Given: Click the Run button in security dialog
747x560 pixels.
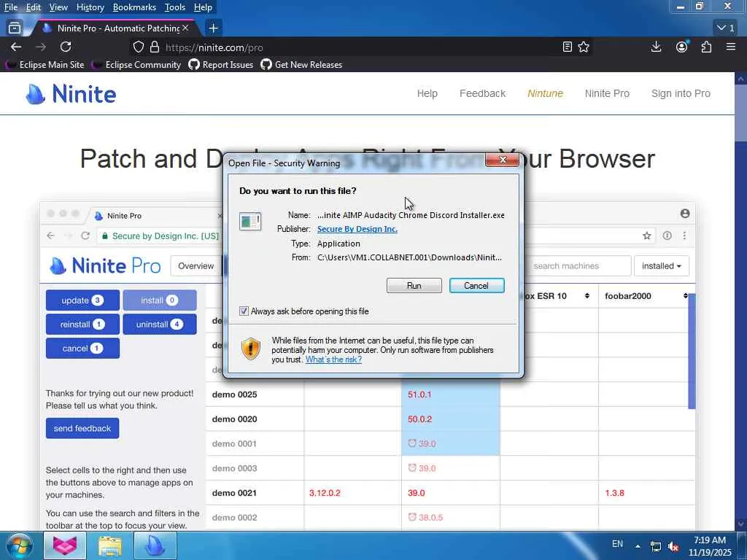Looking at the screenshot, I should point(414,286).
